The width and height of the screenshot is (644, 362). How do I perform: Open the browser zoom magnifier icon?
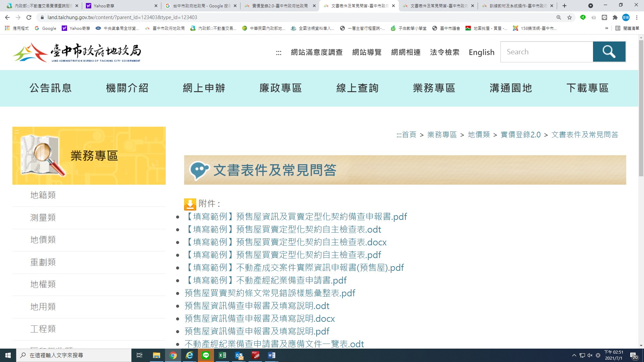tap(558, 17)
